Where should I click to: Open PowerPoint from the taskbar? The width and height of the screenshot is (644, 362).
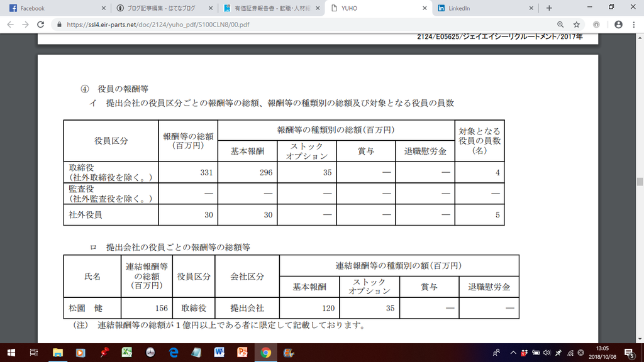click(242, 353)
